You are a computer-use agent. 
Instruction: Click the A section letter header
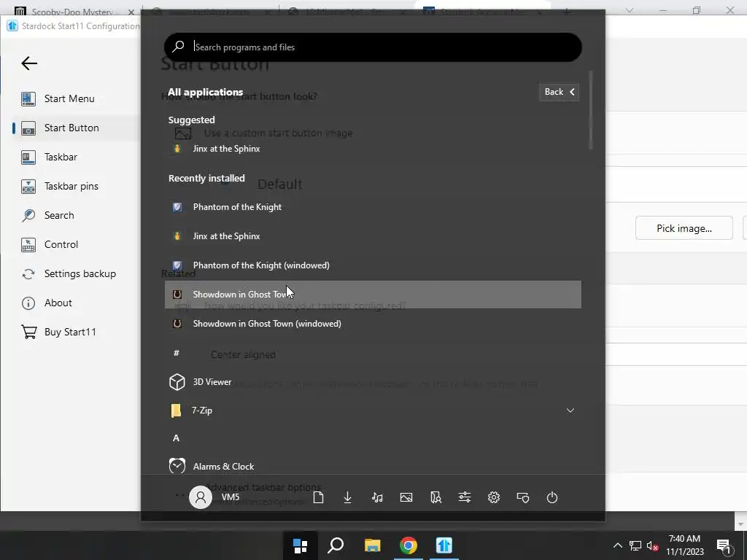(x=177, y=438)
